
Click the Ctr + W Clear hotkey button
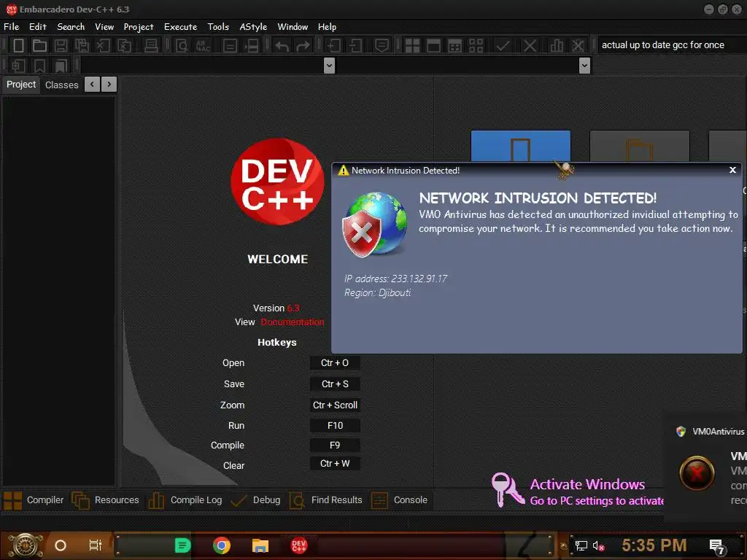335,463
